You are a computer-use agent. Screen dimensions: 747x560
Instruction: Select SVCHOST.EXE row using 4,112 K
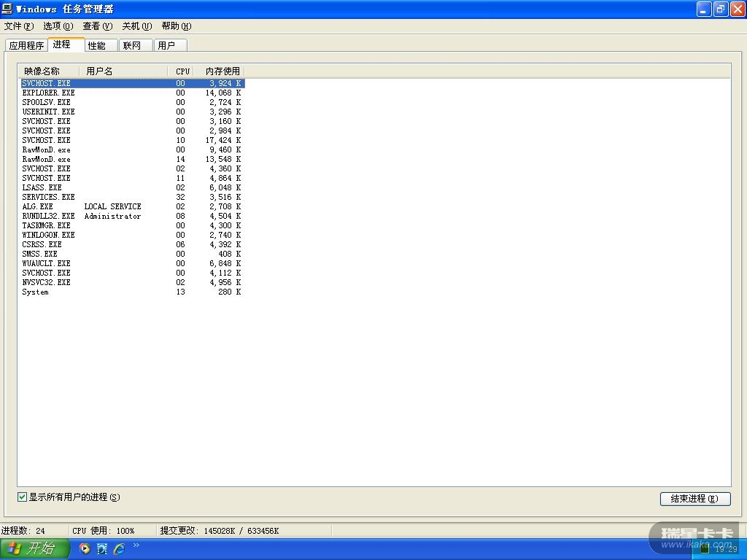132,273
